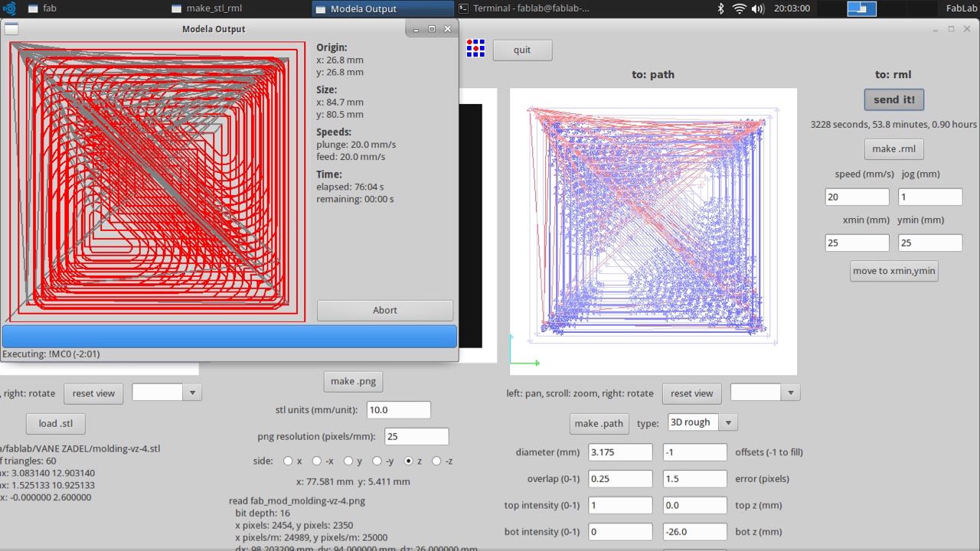Open the view dropdown above load .stl

167,393
